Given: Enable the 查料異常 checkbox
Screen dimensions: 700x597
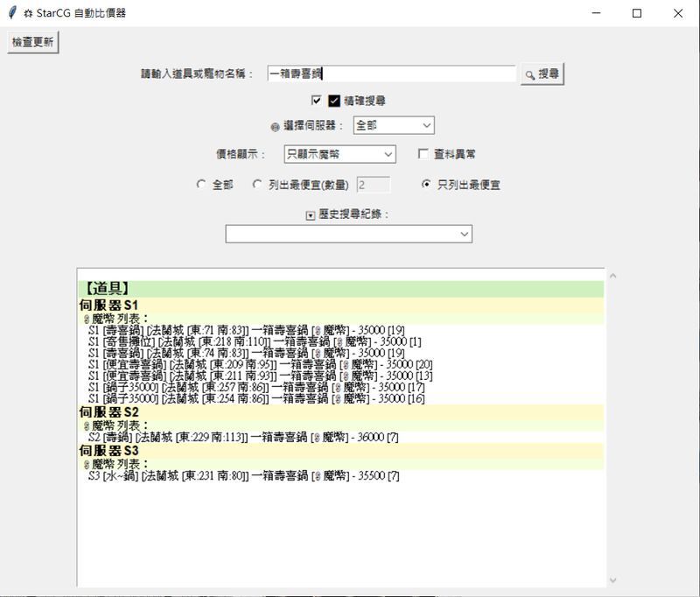Looking at the screenshot, I should click(423, 154).
